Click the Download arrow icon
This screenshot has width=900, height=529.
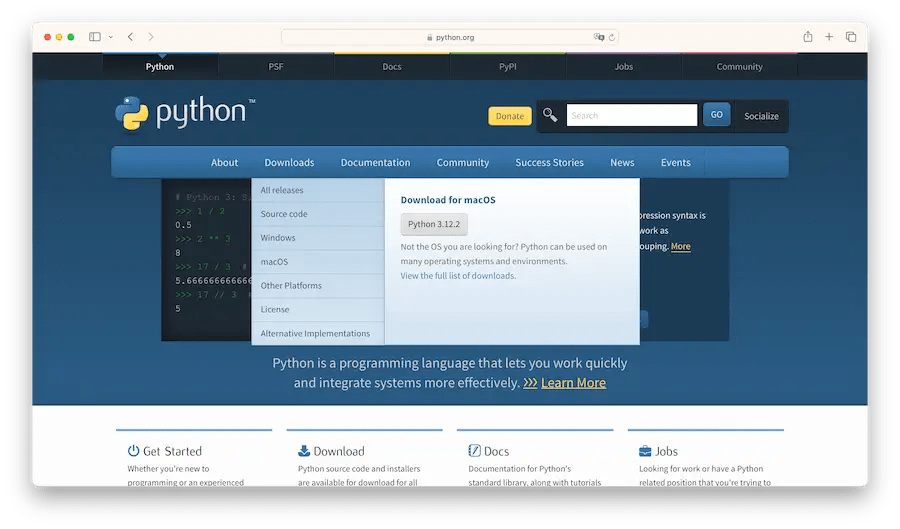click(304, 450)
